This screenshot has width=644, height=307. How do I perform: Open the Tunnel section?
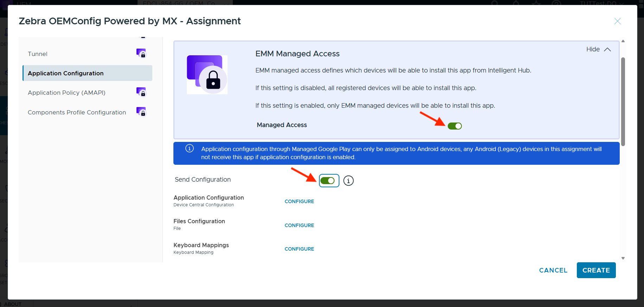click(x=38, y=54)
